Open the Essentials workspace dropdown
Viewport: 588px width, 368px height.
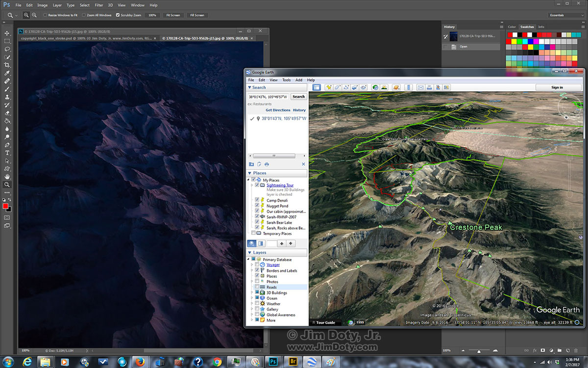[x=566, y=15]
